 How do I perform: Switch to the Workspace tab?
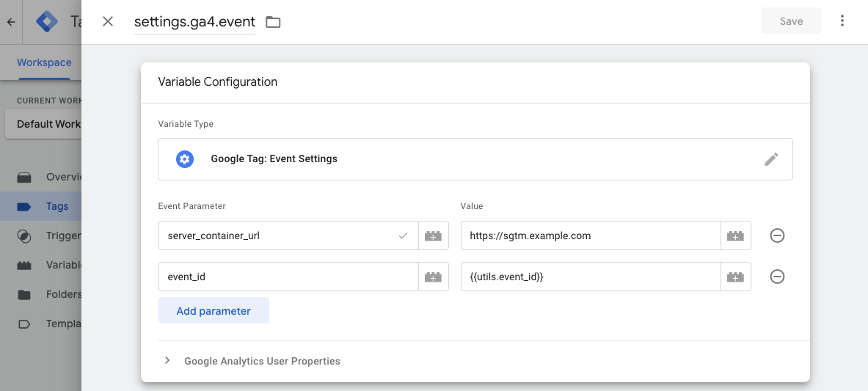point(44,62)
